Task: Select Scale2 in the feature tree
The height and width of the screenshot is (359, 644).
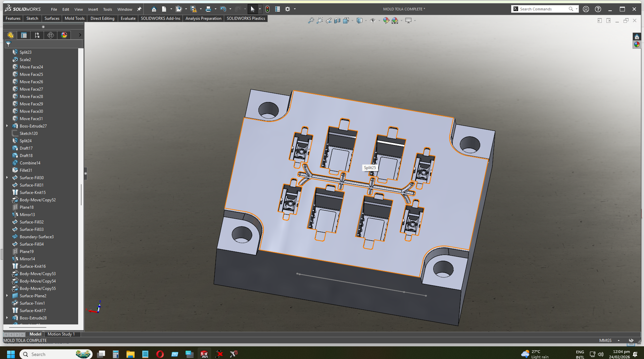Action: (25, 59)
